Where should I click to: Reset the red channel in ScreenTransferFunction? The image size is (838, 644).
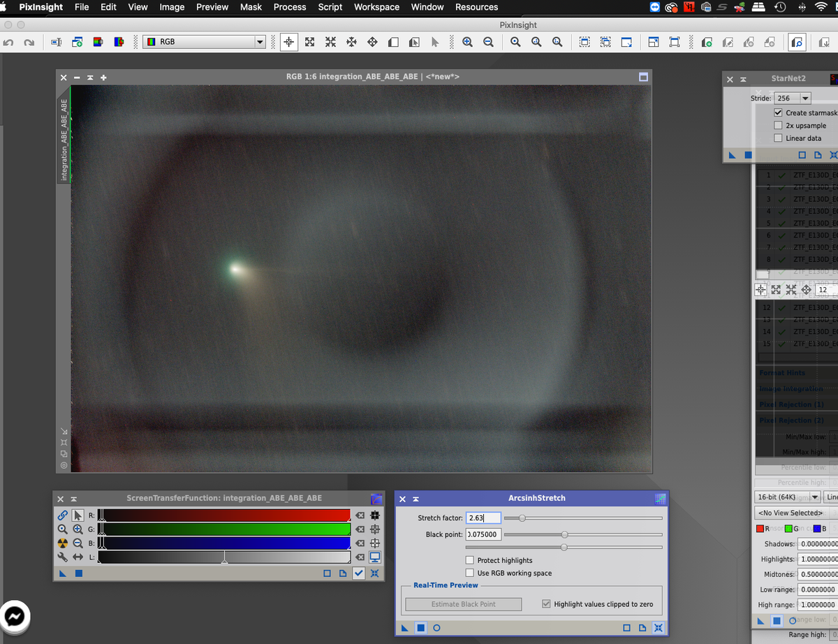coord(360,515)
